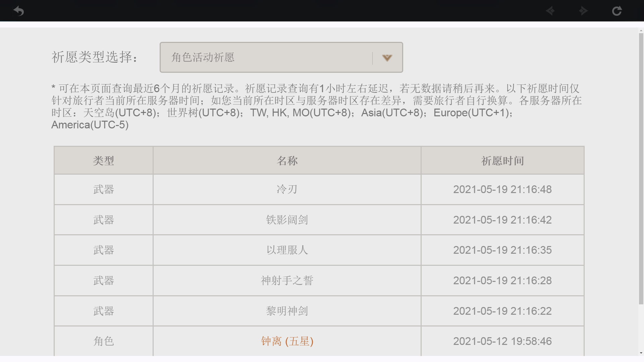Click timestamp 2021-05-12 19:58:46
Viewport: 644px width, 362px height.
tap(502, 341)
